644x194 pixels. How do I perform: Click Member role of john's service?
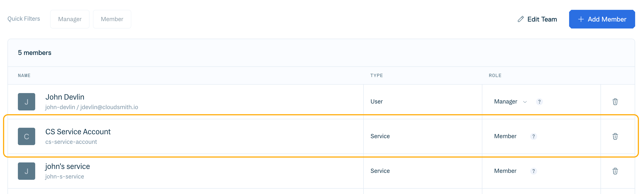(505, 171)
